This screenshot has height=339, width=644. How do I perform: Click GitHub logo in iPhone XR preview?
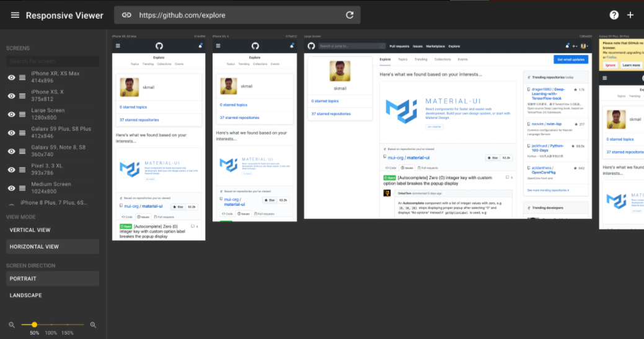tap(159, 46)
